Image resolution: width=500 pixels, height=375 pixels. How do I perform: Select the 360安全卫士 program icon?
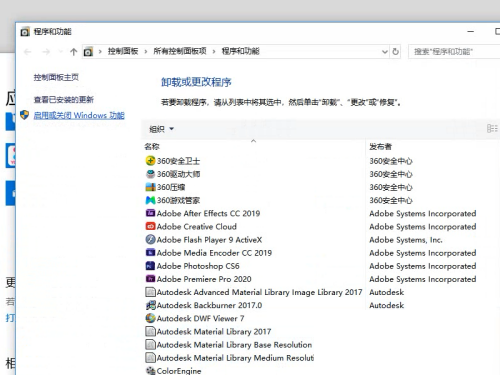(150, 161)
